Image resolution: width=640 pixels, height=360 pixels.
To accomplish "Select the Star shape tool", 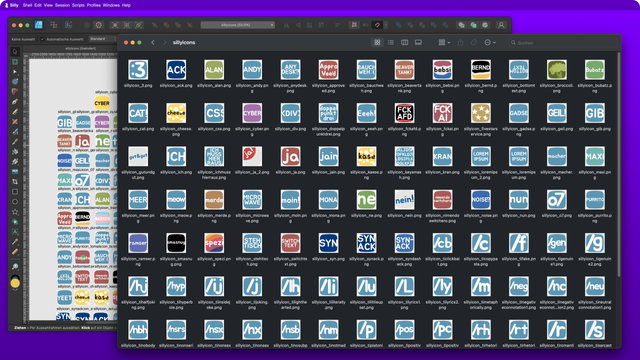I will coord(15,211).
